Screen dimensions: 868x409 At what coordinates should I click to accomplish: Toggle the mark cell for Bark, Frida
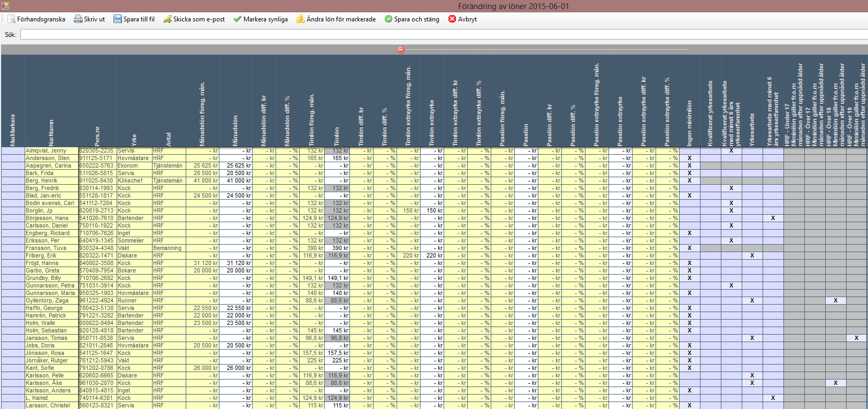point(13,173)
